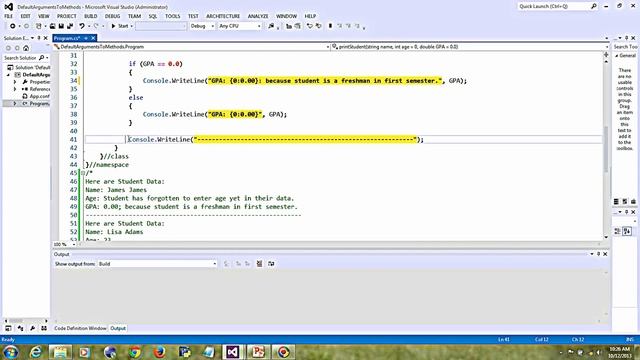Collapse the DefaultArgs project node
The image size is (640, 360).
8,75
